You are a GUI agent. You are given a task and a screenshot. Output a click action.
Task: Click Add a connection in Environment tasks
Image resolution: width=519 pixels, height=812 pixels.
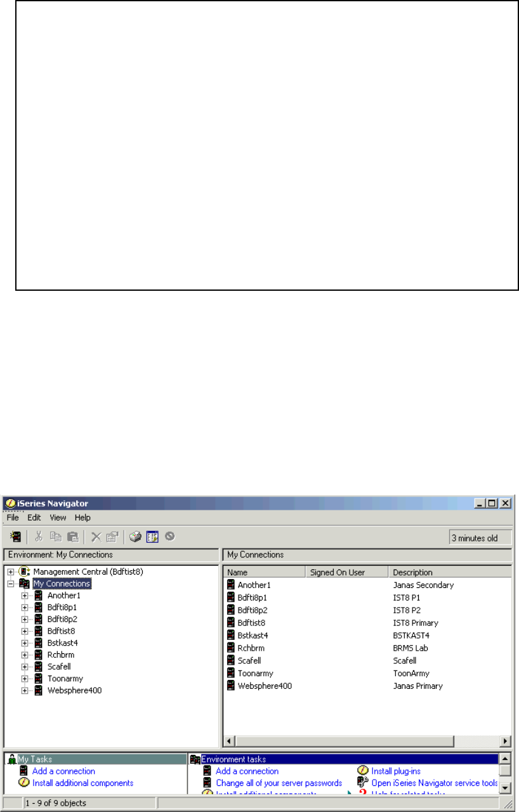pyautogui.click(x=247, y=771)
